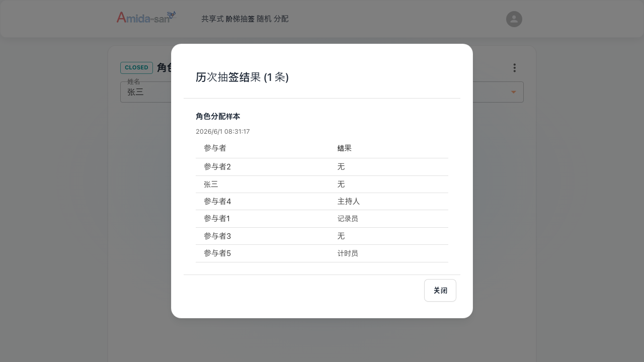
Task: Select the 参与者5 cell
Action: [217, 253]
